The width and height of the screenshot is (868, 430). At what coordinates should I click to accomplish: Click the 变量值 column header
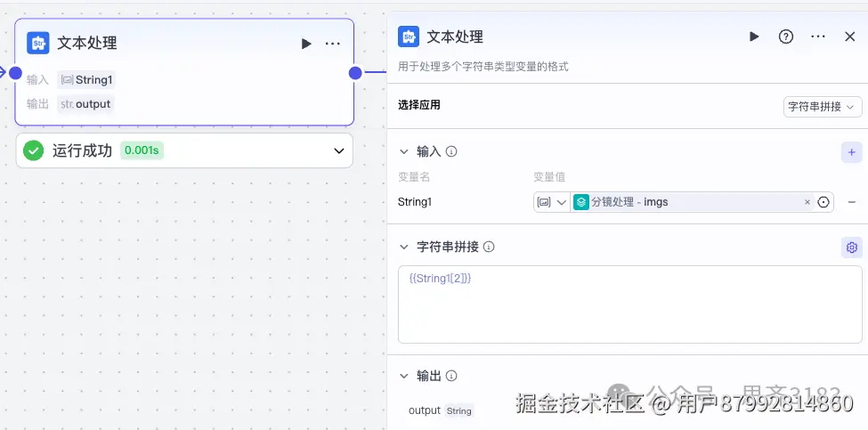click(x=549, y=177)
